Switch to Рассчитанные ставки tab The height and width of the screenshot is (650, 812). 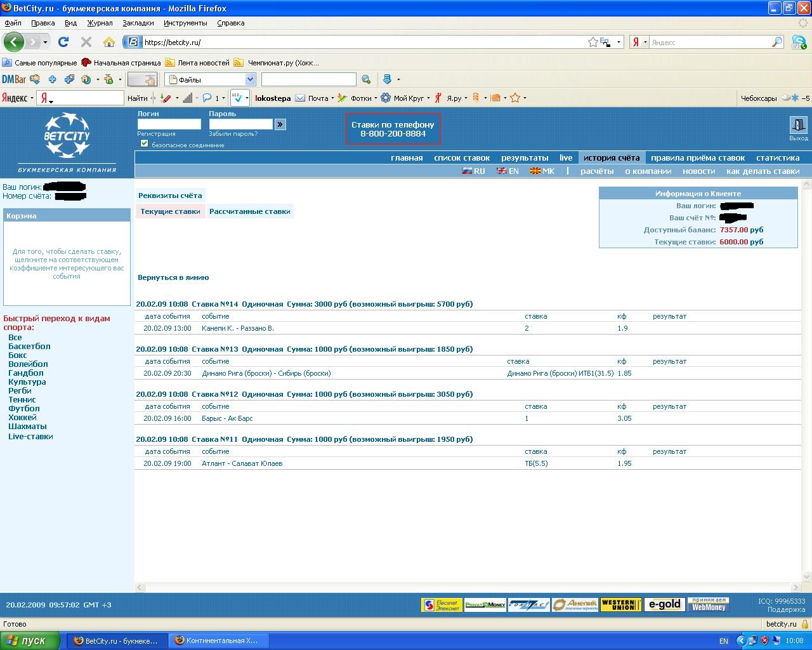pyautogui.click(x=249, y=211)
